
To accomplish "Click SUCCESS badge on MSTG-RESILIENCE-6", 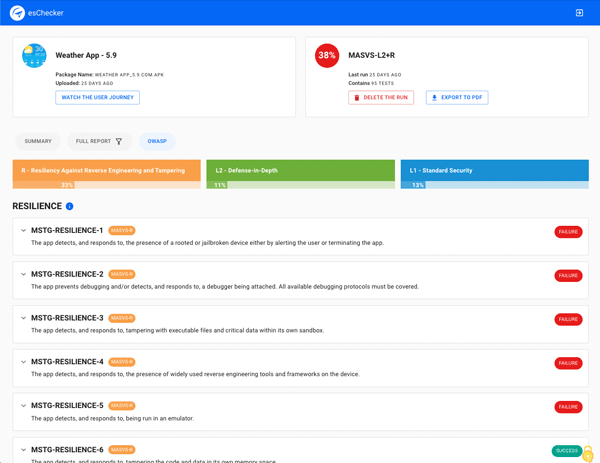I will pyautogui.click(x=567, y=451).
